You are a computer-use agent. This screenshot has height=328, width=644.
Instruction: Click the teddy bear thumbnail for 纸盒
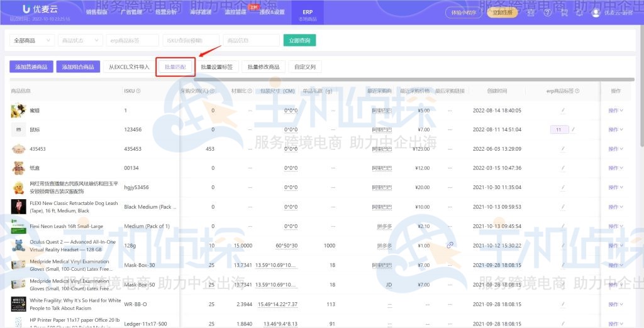tap(18, 168)
